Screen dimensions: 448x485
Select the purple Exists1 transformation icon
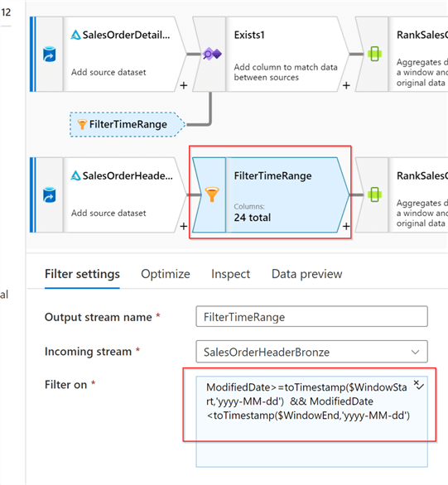pyautogui.click(x=212, y=54)
